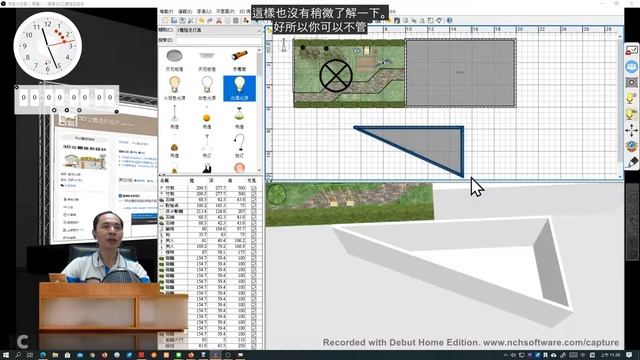Click the Paste toolbar icon
640x360 pixels.
(236, 20)
